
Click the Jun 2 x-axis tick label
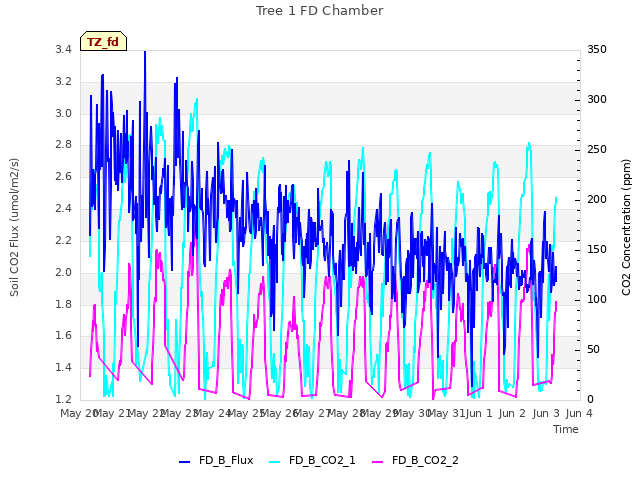coord(512,413)
